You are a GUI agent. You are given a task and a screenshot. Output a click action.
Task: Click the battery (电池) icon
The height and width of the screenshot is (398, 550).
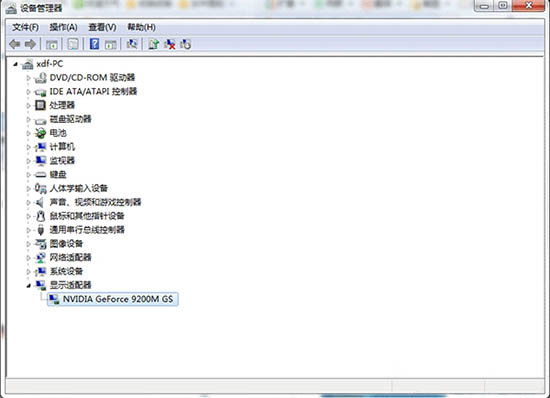pos(40,133)
